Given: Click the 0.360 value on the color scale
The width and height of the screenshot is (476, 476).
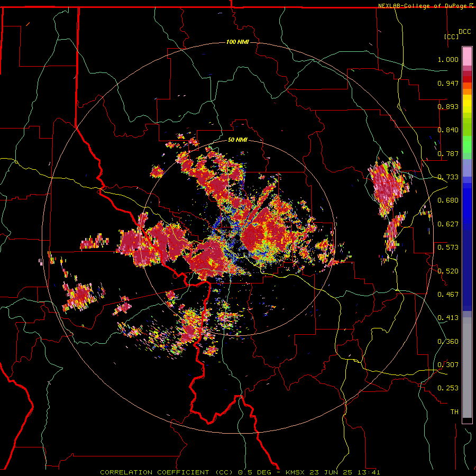Looking at the screenshot, I should [x=448, y=342].
